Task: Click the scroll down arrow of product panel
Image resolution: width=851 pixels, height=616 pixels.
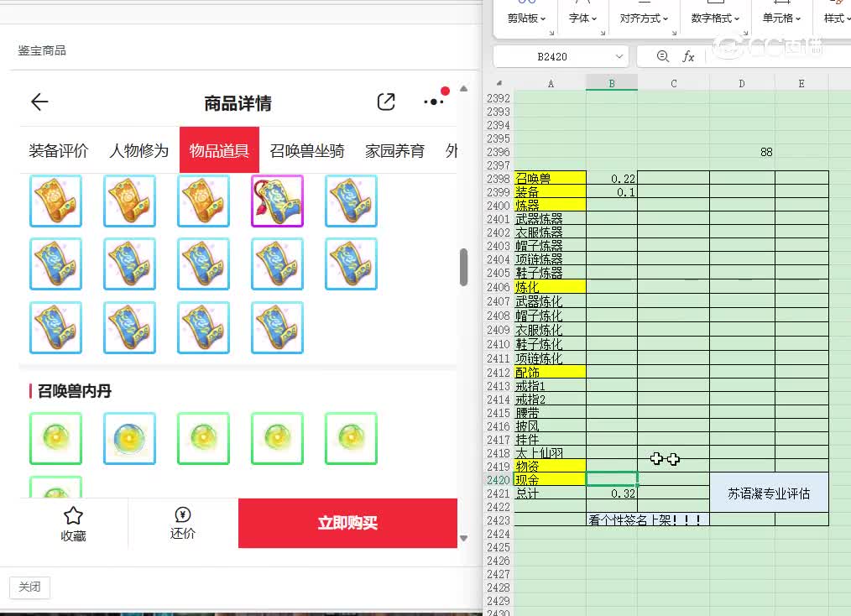Action: click(463, 539)
